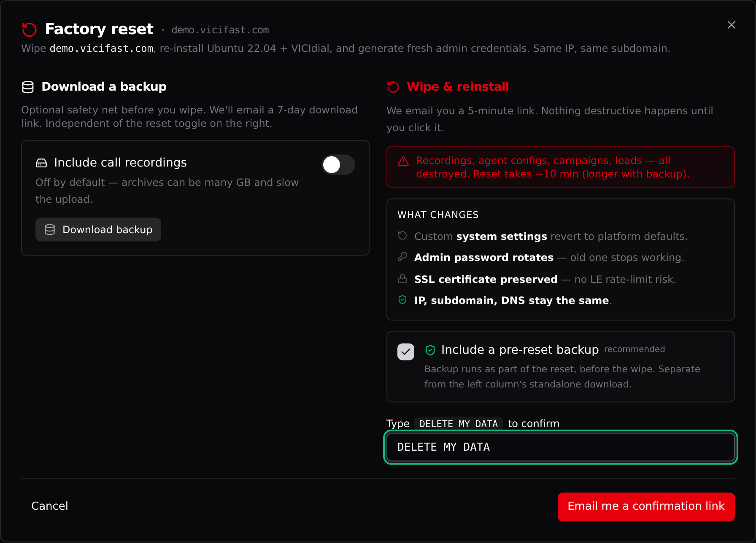Screen dimensions: 756x543
Task: Toggle Include call recordings switch
Action: (338, 165)
